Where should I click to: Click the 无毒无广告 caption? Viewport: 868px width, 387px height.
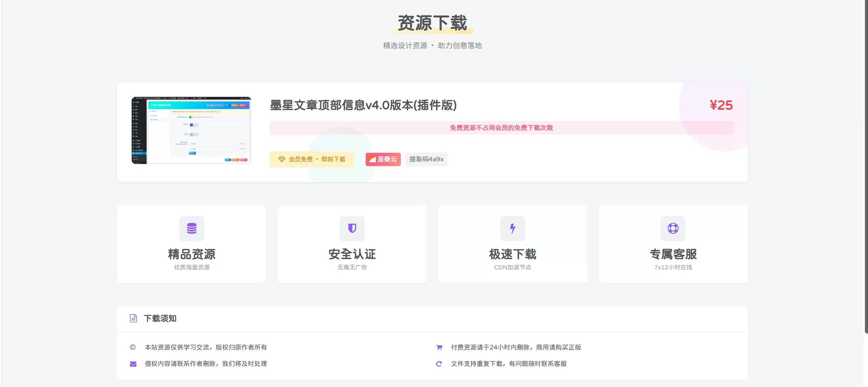pyautogui.click(x=352, y=267)
